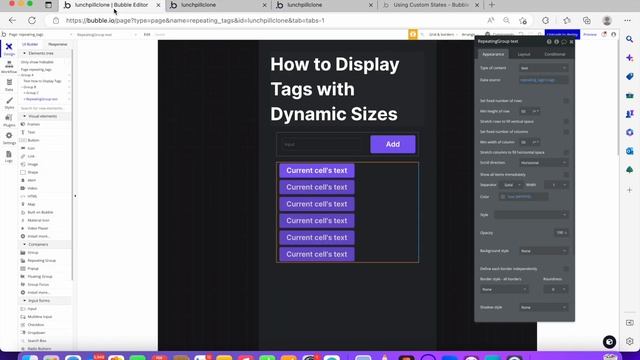Select the Link element in the palette
The width and height of the screenshot is (640, 360).
31,156
